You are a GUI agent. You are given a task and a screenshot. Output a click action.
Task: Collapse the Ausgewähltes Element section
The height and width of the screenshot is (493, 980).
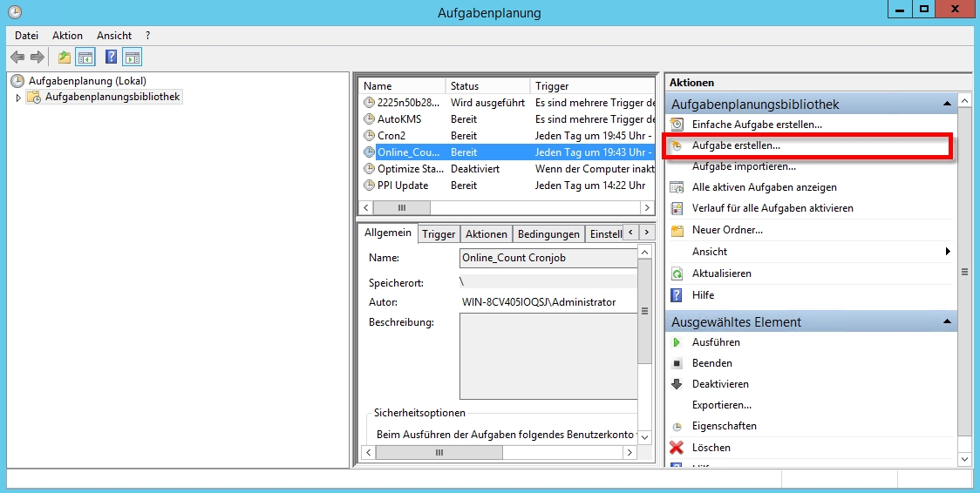[x=947, y=322]
